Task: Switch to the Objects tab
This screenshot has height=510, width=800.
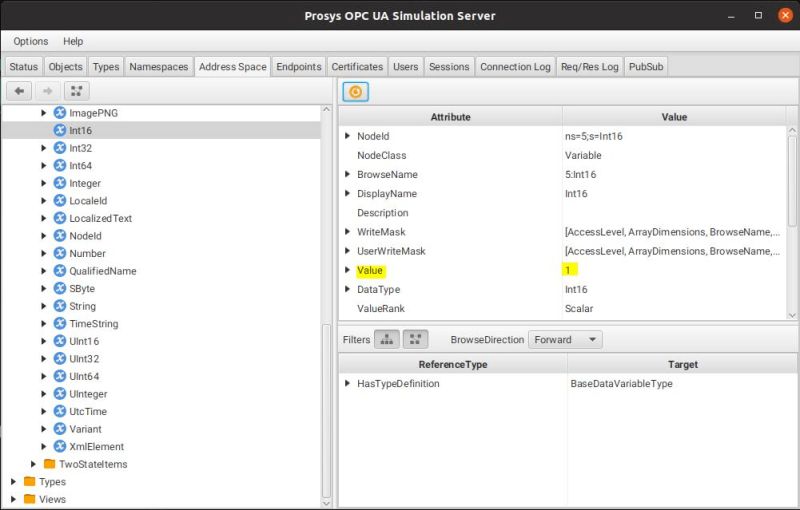Action: 65,67
